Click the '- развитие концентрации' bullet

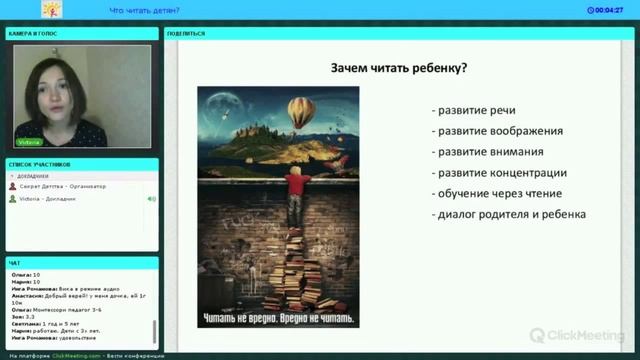point(499,173)
